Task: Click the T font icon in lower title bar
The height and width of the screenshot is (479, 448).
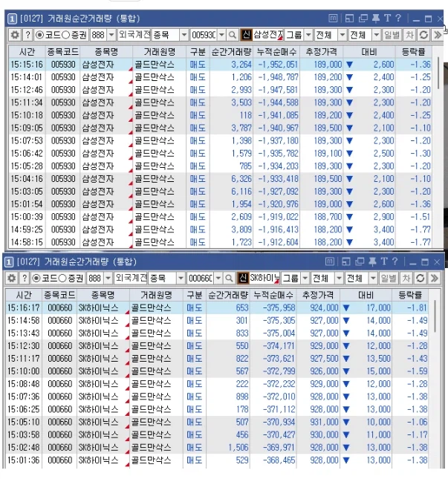Action: point(384,261)
